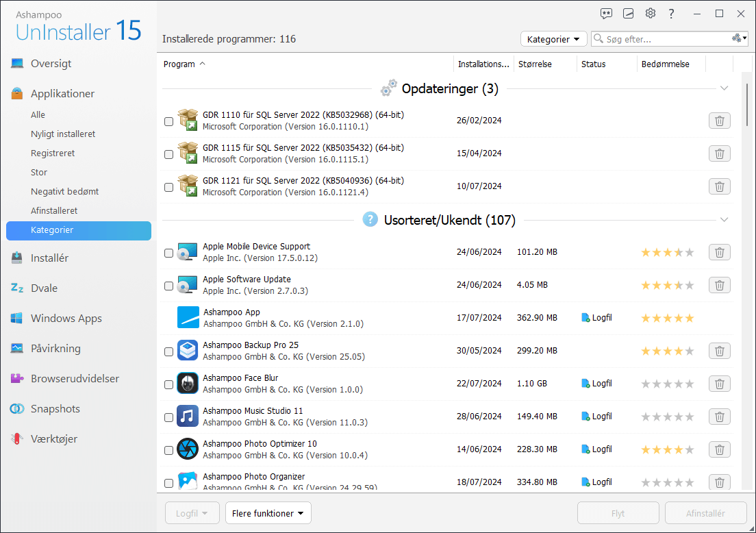Check the Ashampoo Photo Optimizer 10 checkbox
The image size is (756, 533).
[168, 450]
